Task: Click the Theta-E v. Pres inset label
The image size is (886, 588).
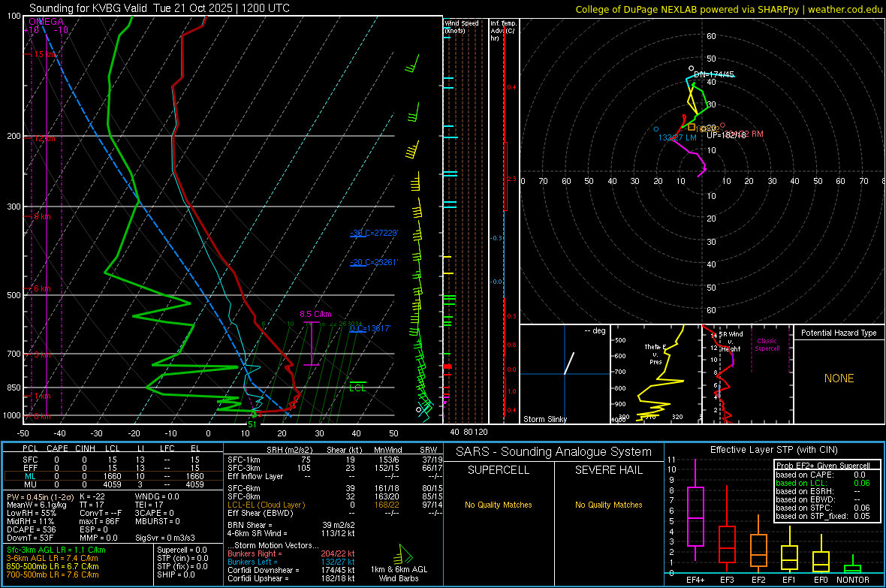Action: (655, 354)
